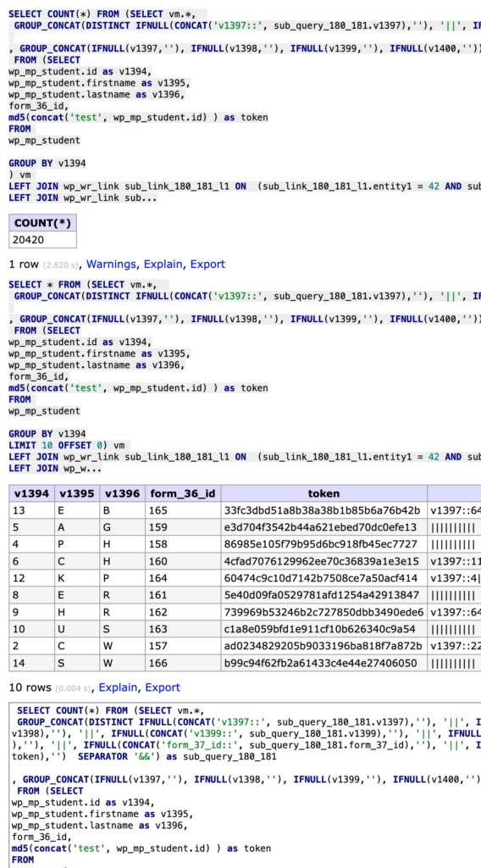Click the v1394 column header
Image resolution: width=481 pixels, height=868 pixels.
pyautogui.click(x=32, y=493)
